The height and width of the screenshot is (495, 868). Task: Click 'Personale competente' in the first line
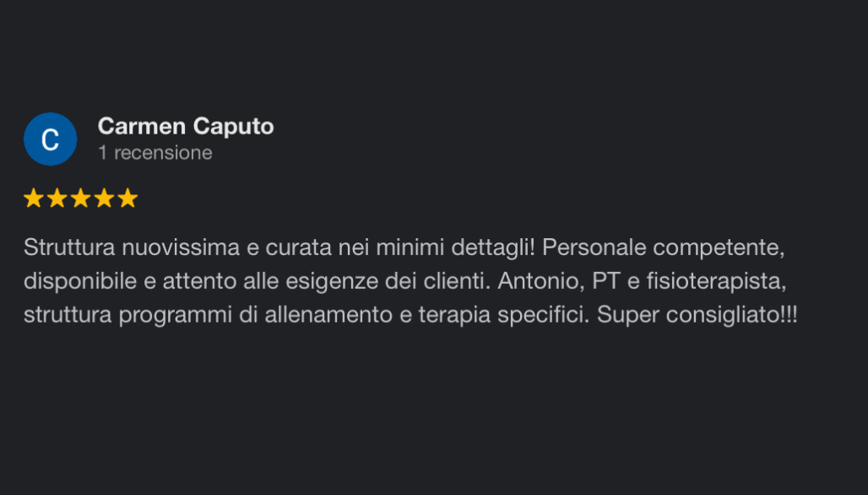click(x=663, y=248)
